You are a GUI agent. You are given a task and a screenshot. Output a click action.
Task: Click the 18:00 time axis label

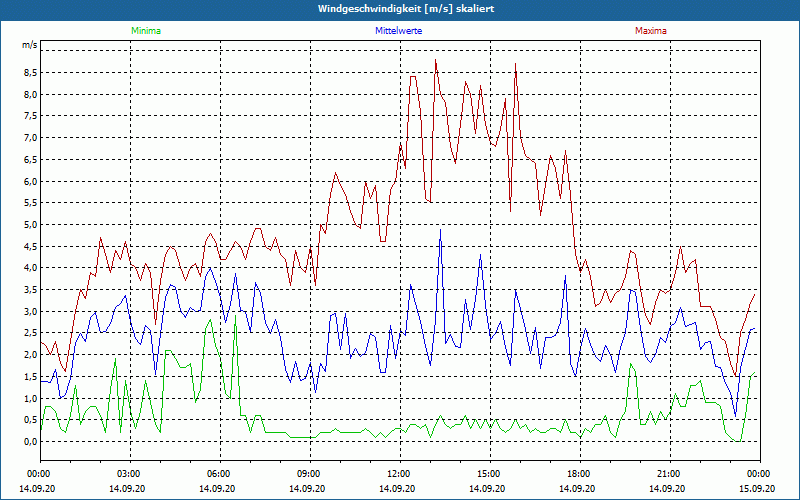pyautogui.click(x=577, y=474)
